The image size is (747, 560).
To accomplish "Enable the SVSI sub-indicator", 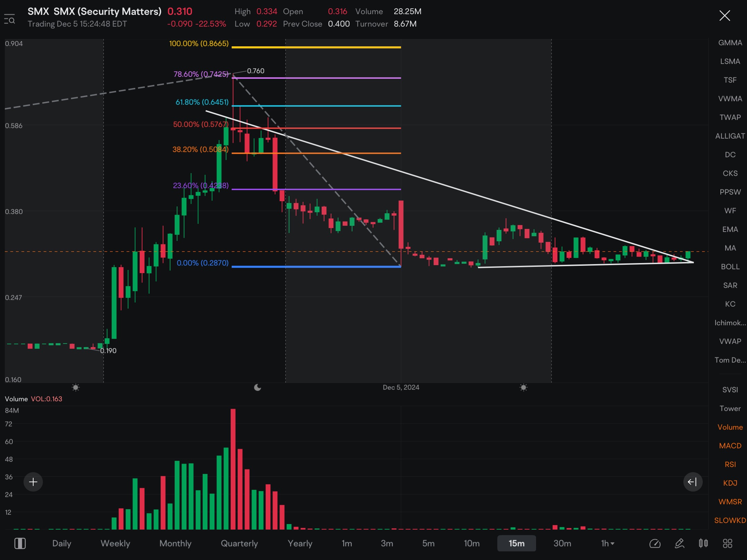I will [730, 390].
